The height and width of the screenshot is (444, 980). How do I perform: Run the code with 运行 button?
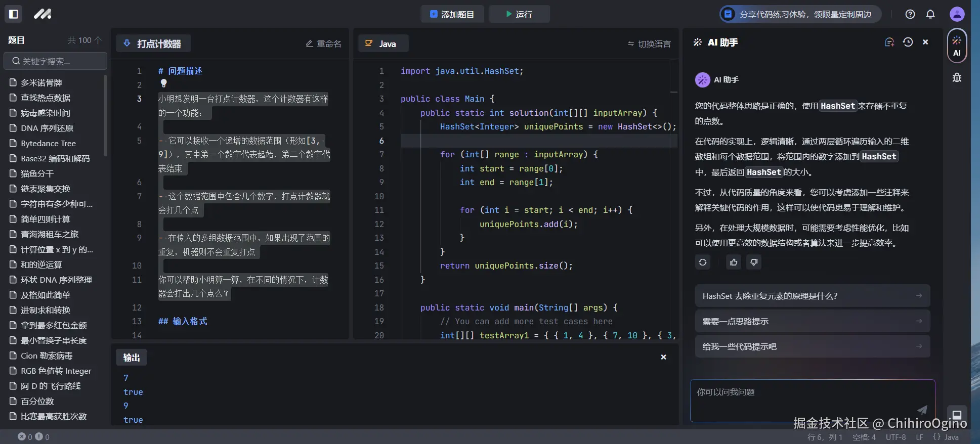[519, 14]
